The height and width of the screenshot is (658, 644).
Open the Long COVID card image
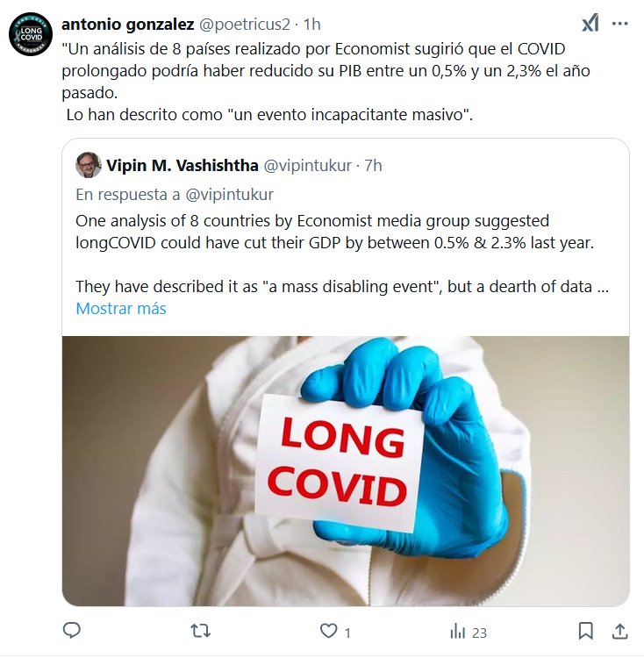click(346, 471)
